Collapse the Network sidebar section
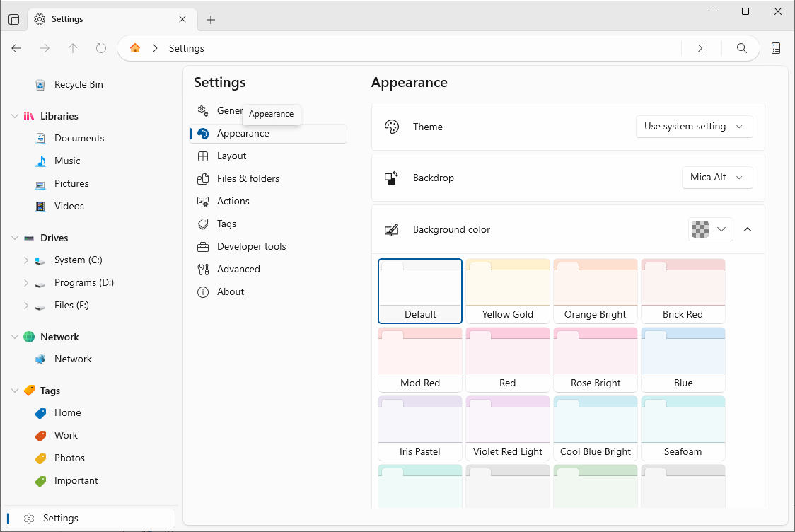795x532 pixels. click(x=16, y=337)
